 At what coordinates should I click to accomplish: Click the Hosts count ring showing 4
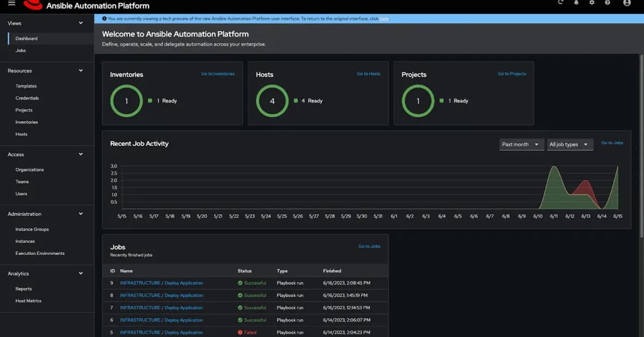(272, 101)
